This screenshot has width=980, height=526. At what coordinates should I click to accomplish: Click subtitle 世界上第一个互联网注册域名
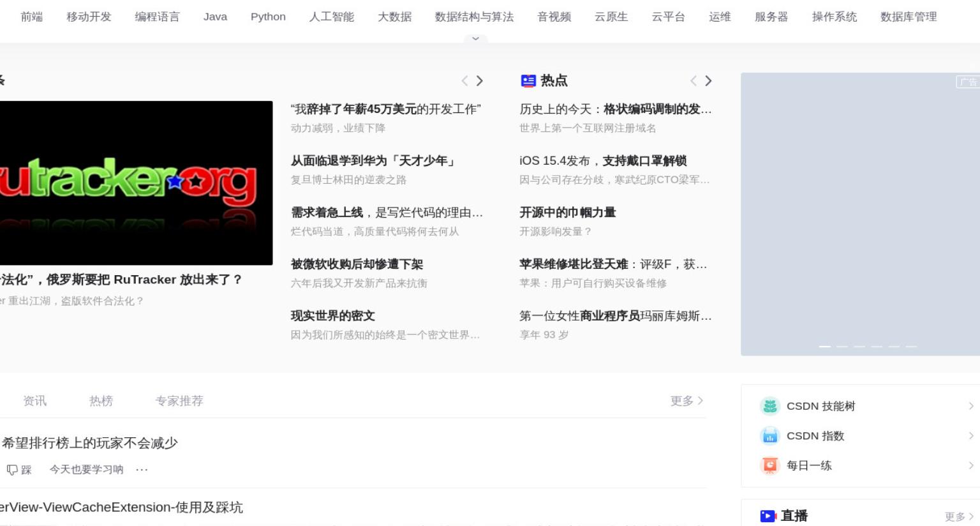point(588,128)
